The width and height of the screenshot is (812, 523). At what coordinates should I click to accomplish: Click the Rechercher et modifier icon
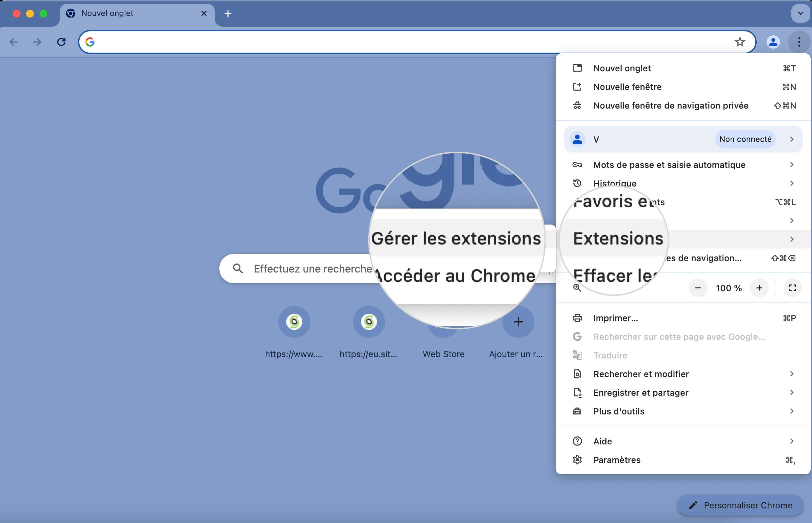577,374
